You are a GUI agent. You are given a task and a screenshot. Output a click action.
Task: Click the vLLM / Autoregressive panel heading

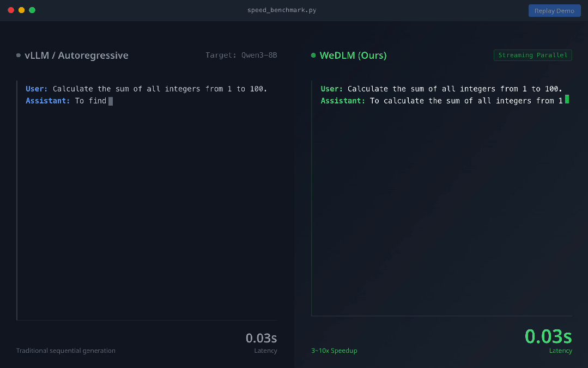[x=76, y=55]
